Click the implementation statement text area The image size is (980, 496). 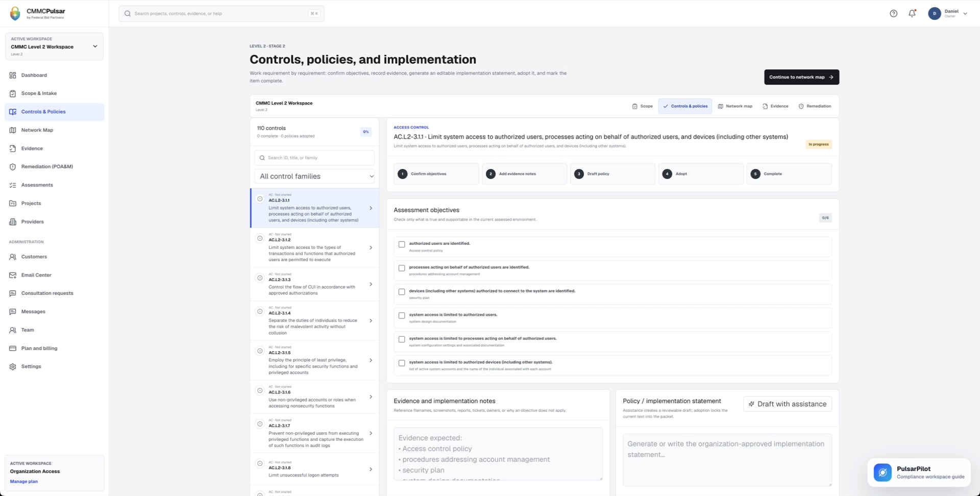point(727,460)
